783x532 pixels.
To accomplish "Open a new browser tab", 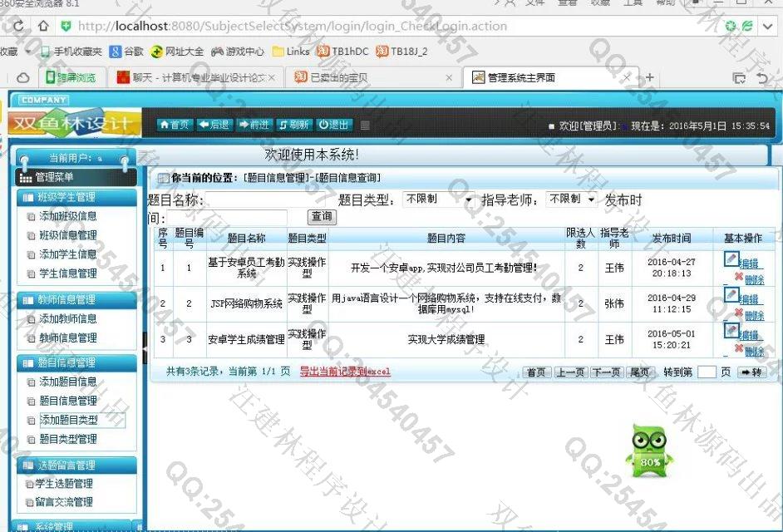I will [x=649, y=77].
